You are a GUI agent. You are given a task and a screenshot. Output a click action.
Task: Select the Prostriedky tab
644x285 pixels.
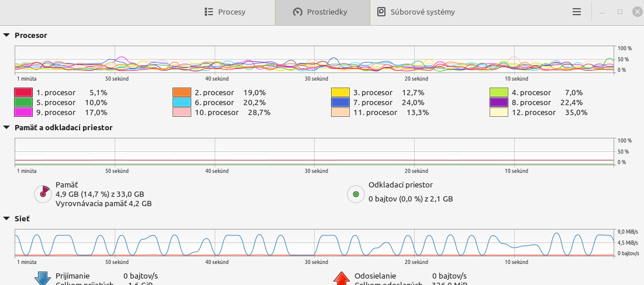tap(322, 12)
